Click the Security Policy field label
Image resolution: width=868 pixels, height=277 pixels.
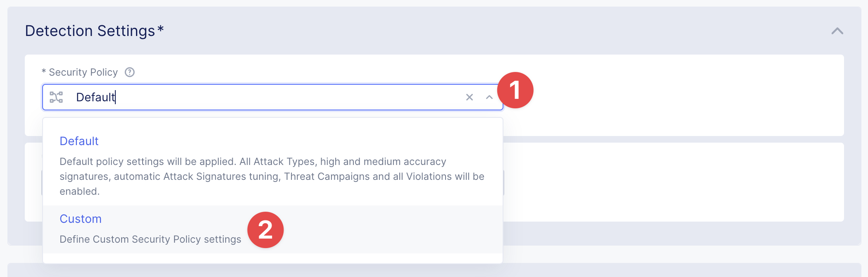(83, 72)
